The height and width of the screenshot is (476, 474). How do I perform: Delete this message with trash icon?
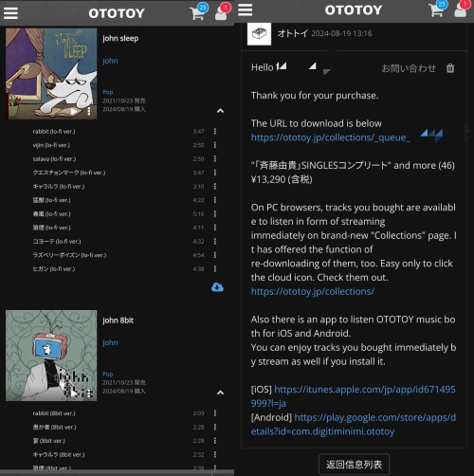click(450, 68)
